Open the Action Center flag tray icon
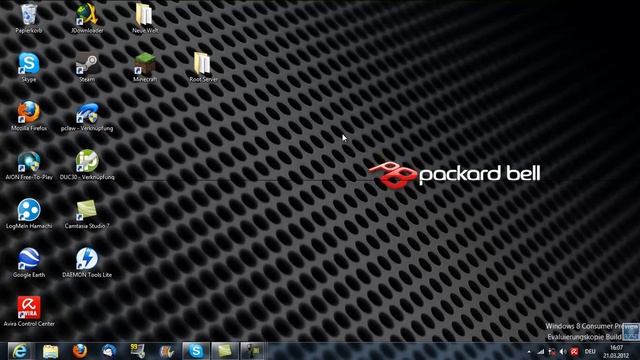Screen dimensions: 640x360 click(552, 351)
